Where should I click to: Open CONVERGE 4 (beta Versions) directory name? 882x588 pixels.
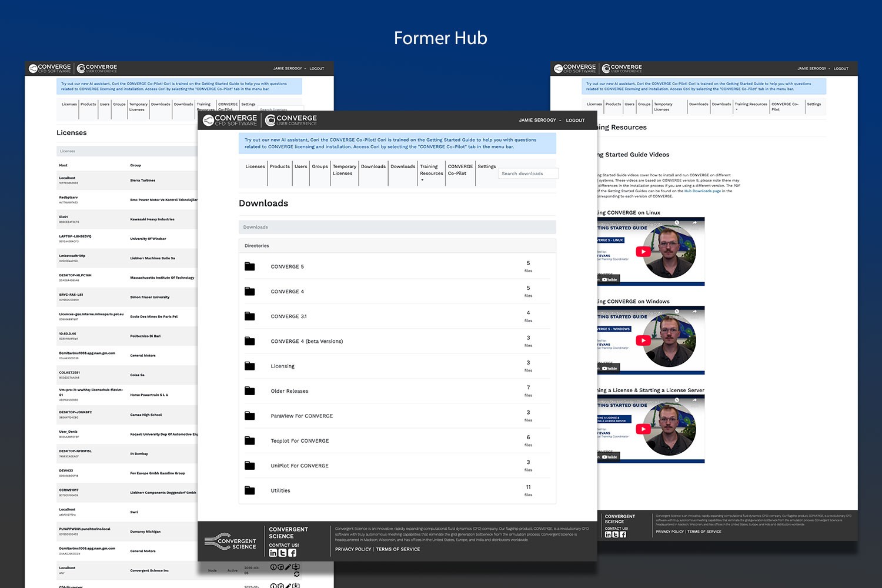(307, 341)
